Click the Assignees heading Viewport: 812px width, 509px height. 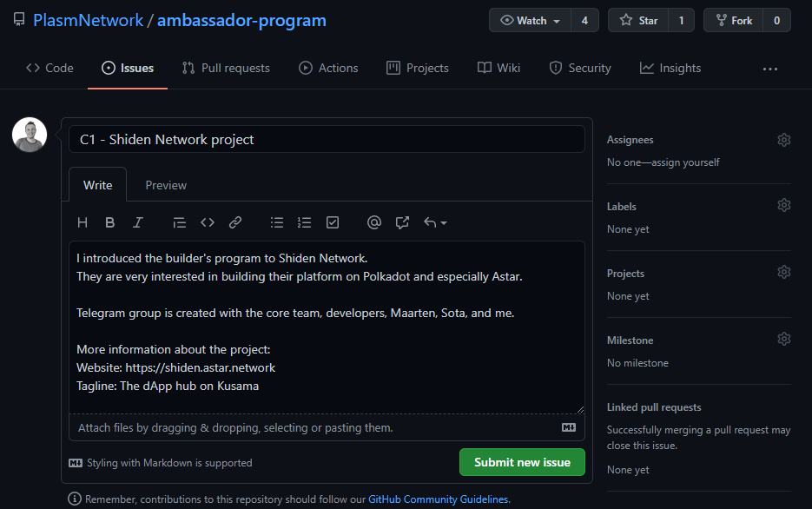click(630, 140)
